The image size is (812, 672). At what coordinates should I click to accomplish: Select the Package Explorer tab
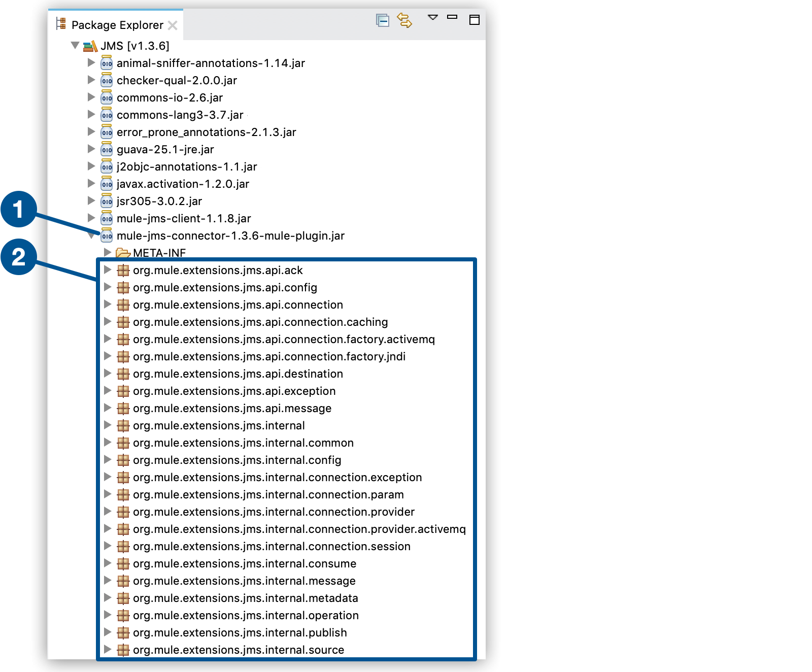point(117,24)
